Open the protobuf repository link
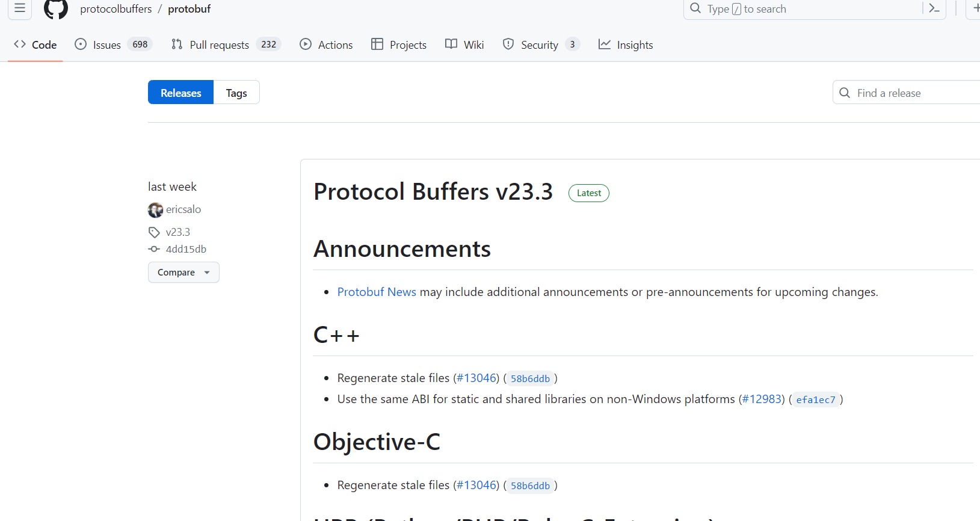Image resolution: width=980 pixels, height=521 pixels. point(190,9)
